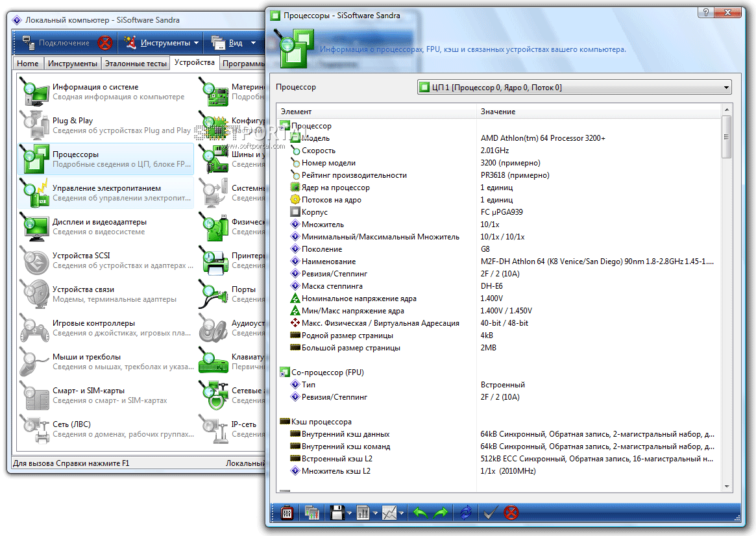Click the copy report icon in bottom toolbar
Viewport: 756px width, 536px height.
click(312, 513)
